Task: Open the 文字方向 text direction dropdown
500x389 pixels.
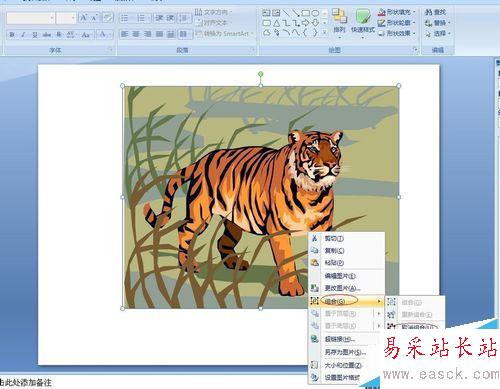Action: coord(213,12)
